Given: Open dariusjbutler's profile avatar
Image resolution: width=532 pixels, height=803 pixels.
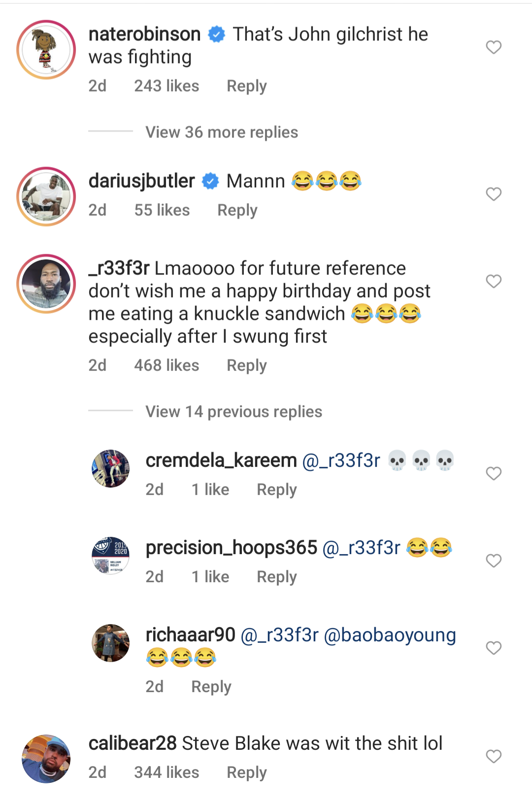Looking at the screenshot, I should pyautogui.click(x=46, y=197).
